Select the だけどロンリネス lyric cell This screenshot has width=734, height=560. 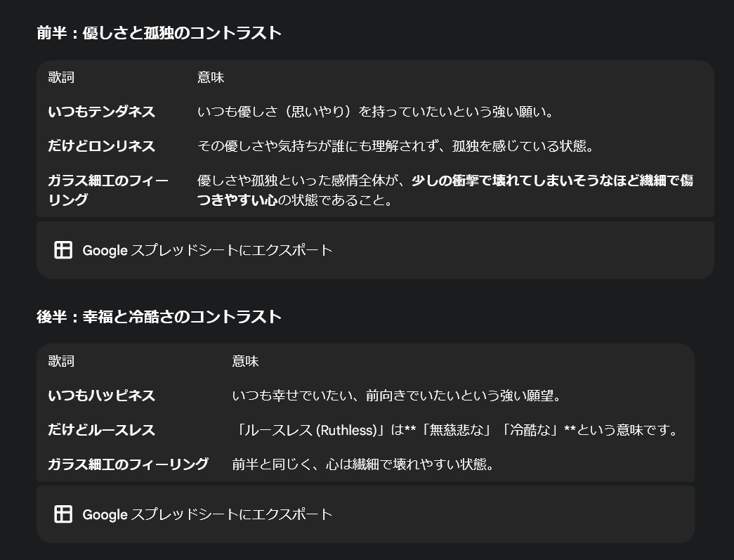coord(102,146)
